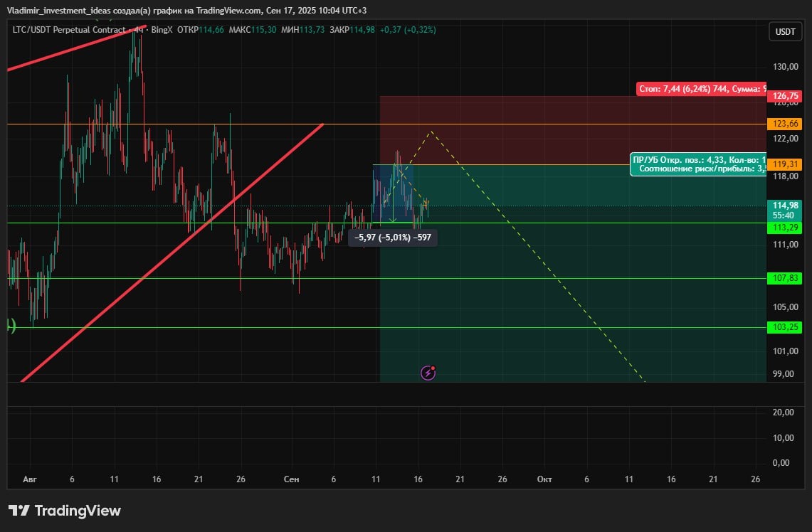
Task: Click the 122,00 price scale value
Action: [785, 138]
